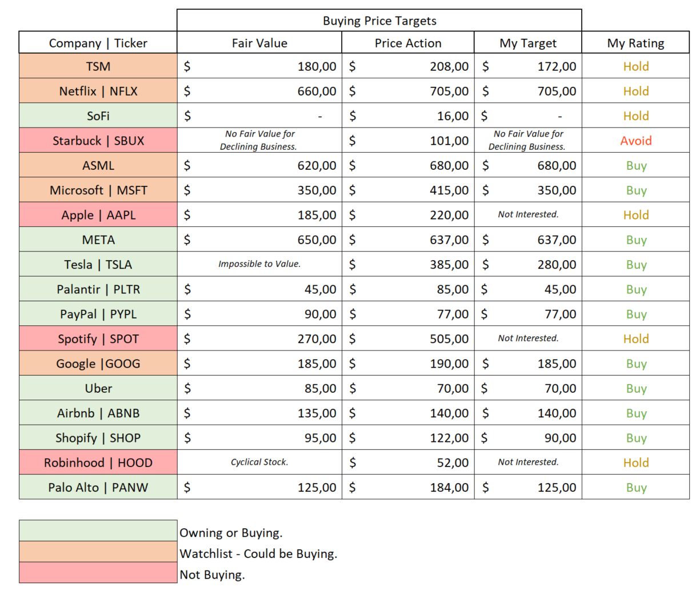Click Spotify price action 505,00

tap(408, 338)
